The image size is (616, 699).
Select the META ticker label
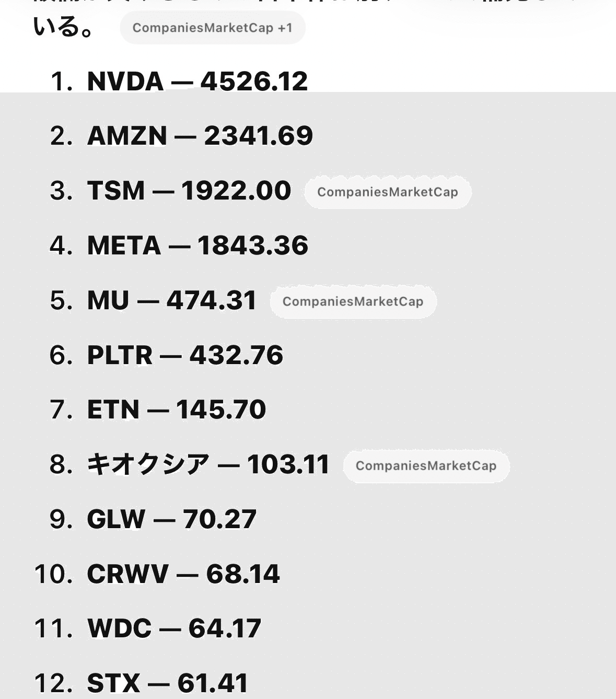[124, 246]
